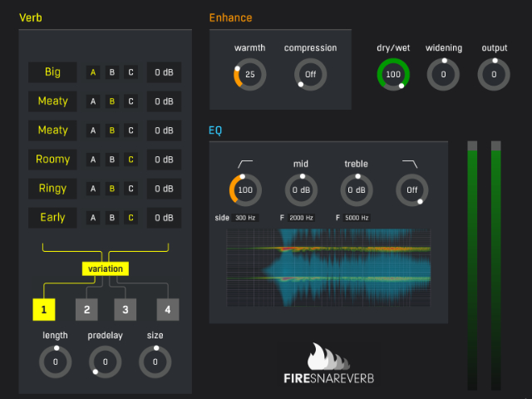Click the compression knob set to Off
This screenshot has width=532, height=399.
click(310, 74)
